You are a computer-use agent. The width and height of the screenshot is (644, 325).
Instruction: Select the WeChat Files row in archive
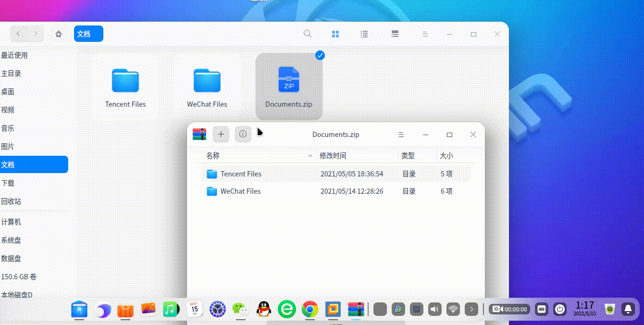coord(240,191)
